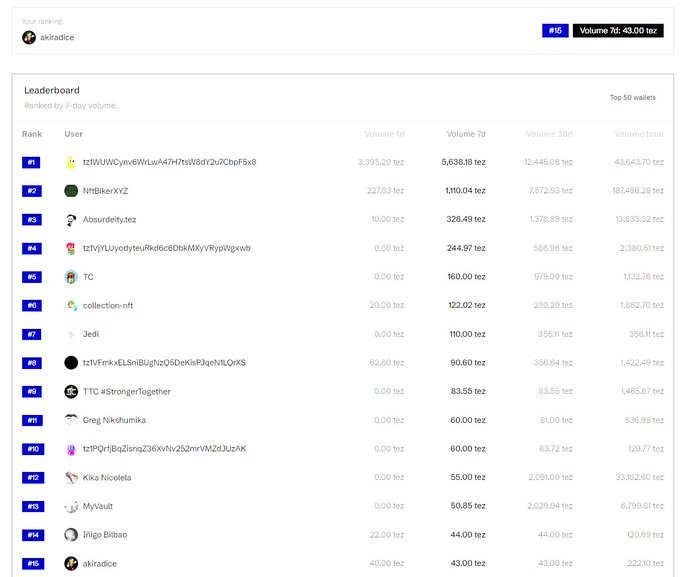
Task: Click the #12 rank badge
Action: point(33,478)
